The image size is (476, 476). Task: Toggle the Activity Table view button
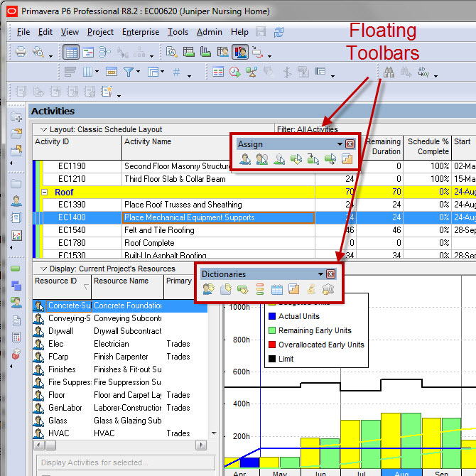pyautogui.click(x=71, y=52)
